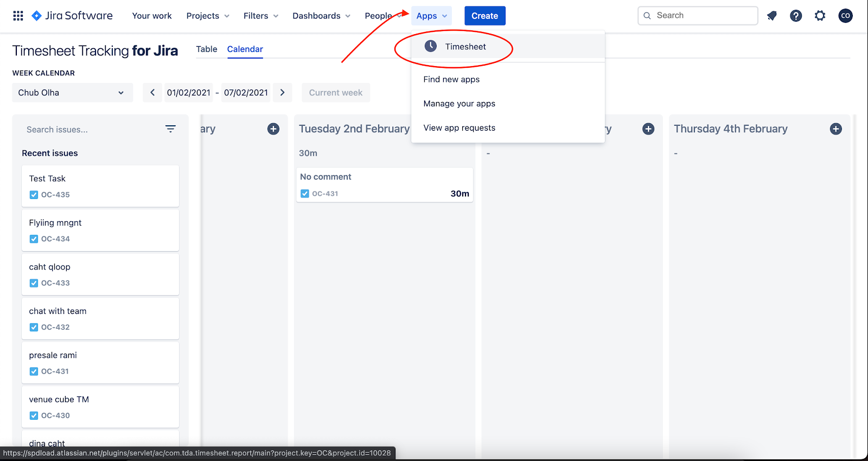868x461 pixels.
Task: Click the task type icon of OC-432
Action: pyautogui.click(x=34, y=327)
